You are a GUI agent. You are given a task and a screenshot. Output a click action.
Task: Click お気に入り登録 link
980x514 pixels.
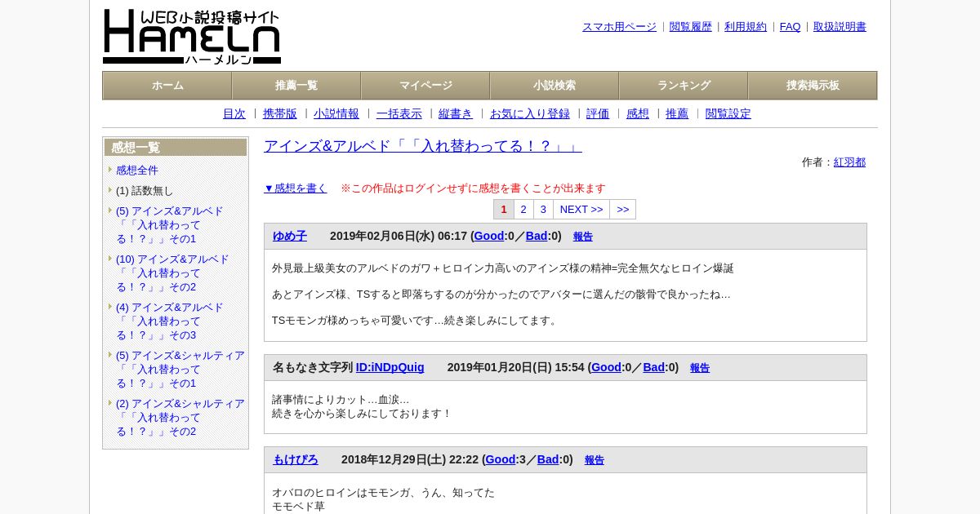coord(530,114)
